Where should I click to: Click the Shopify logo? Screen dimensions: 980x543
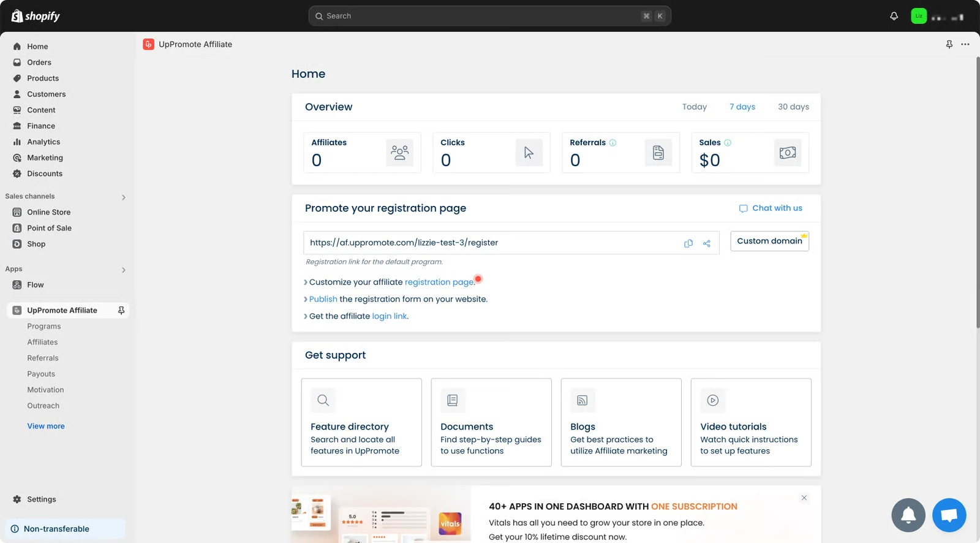tap(36, 16)
